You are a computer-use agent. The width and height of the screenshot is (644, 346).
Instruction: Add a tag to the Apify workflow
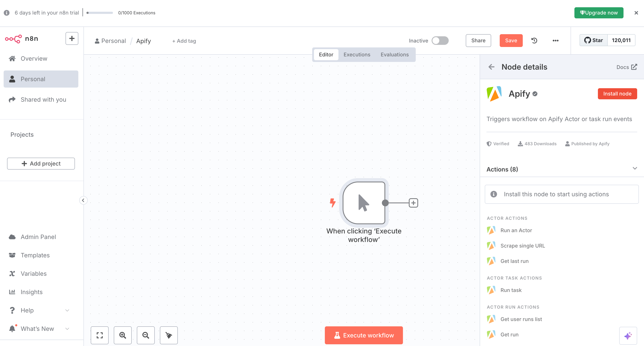(x=184, y=41)
